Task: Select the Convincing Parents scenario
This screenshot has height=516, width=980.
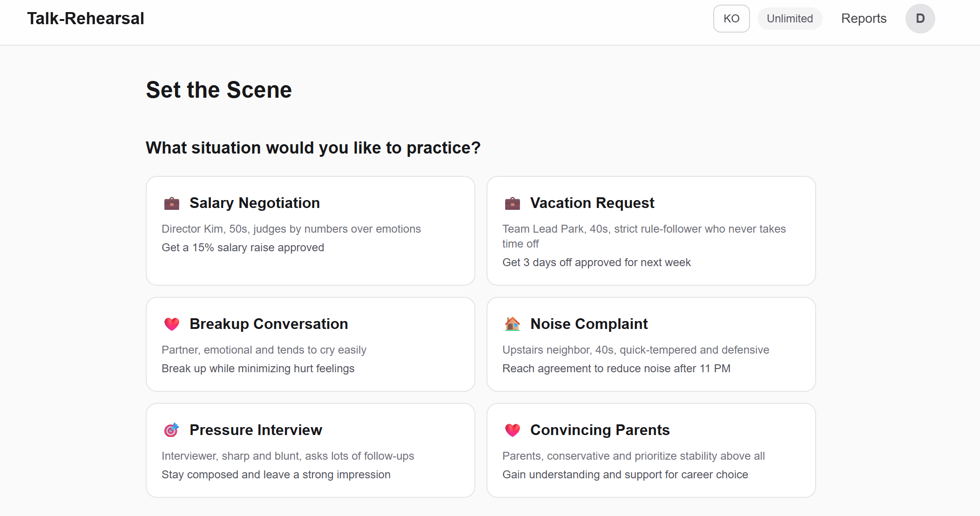Action: point(651,449)
